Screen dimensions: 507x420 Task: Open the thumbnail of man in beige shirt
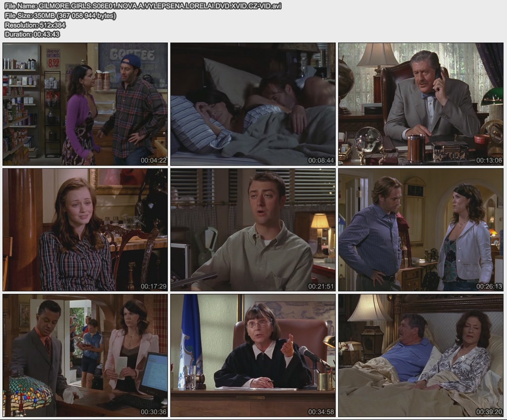(x=253, y=230)
